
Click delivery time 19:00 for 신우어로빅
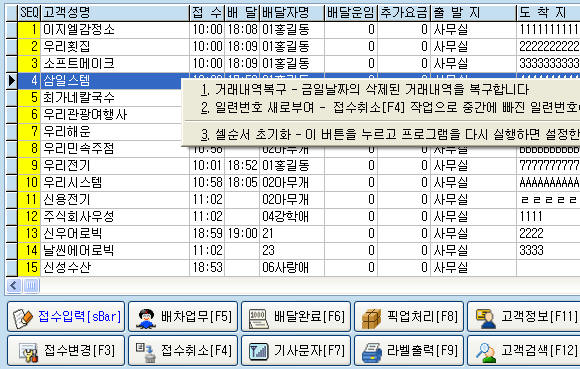(x=242, y=234)
